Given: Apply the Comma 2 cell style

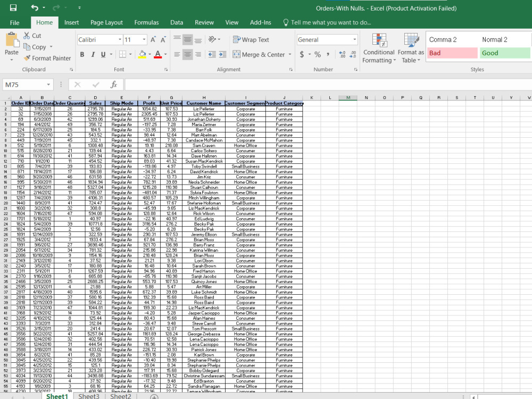Looking at the screenshot, I should [x=452, y=40].
